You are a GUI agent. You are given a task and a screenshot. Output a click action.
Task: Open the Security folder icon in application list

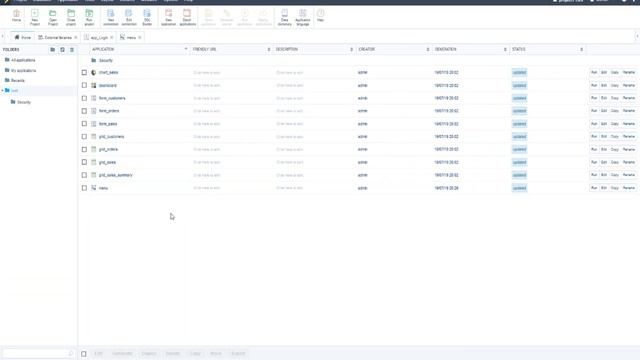point(93,60)
